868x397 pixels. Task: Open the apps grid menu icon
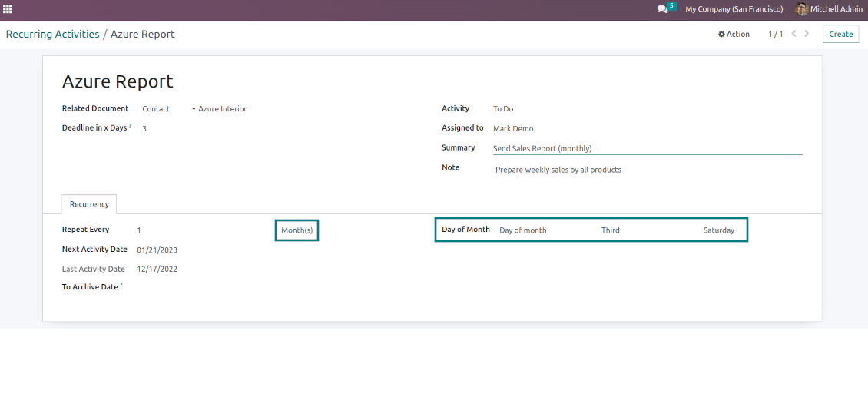pyautogui.click(x=8, y=9)
